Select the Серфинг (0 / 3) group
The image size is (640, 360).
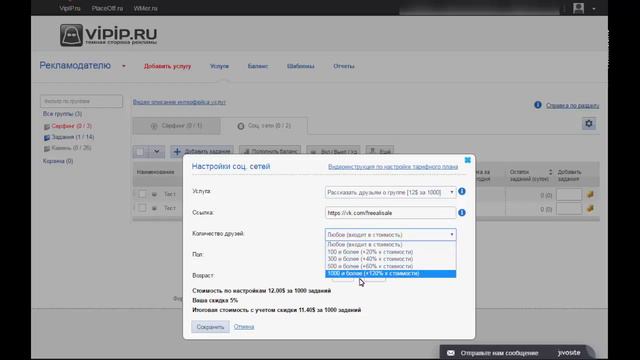(x=71, y=126)
